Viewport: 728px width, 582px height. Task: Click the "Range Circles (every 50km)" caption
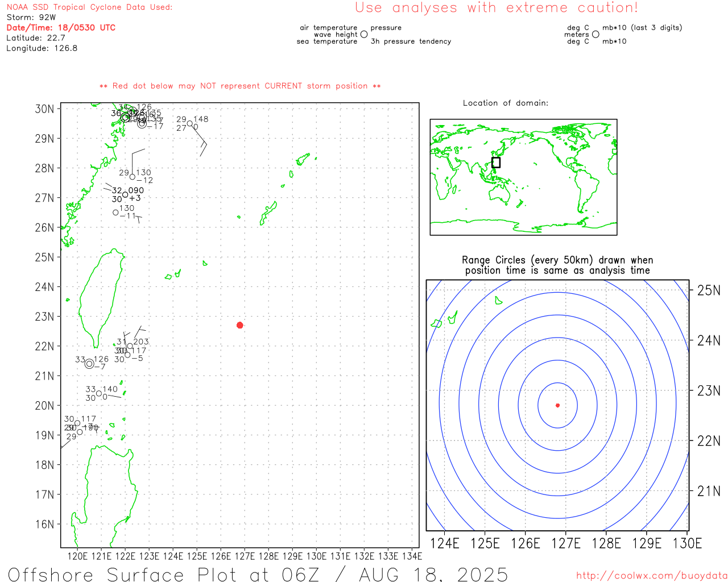[x=557, y=265]
